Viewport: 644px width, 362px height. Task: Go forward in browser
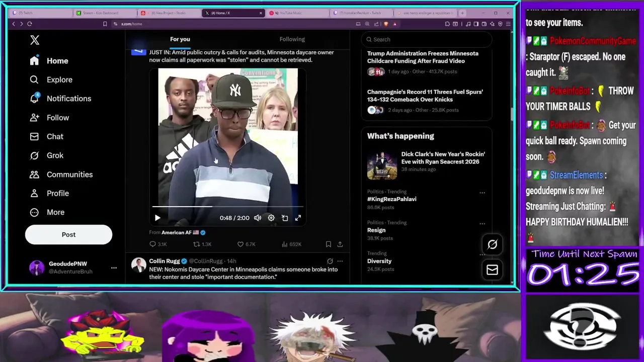click(x=21, y=24)
